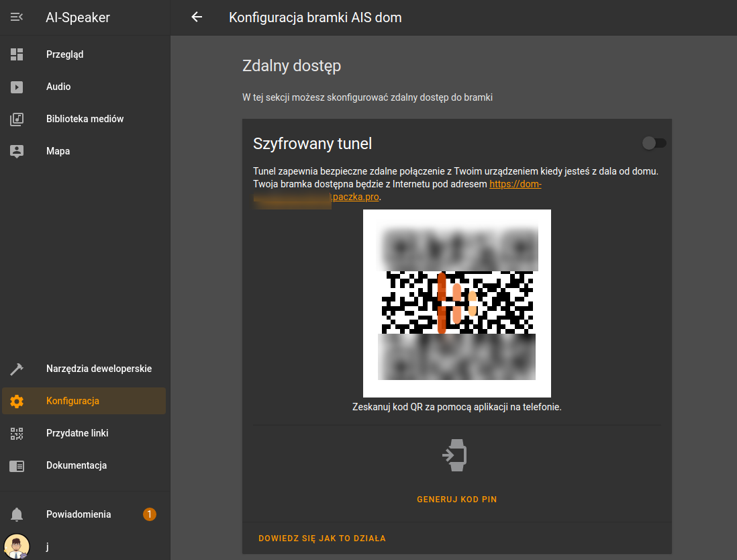Click the Audio play icon
The height and width of the screenshot is (560, 737).
(x=17, y=87)
